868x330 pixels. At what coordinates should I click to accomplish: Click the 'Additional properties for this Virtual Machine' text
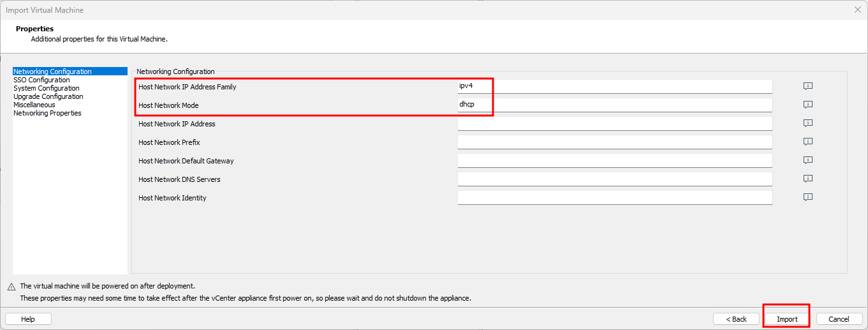tap(99, 39)
